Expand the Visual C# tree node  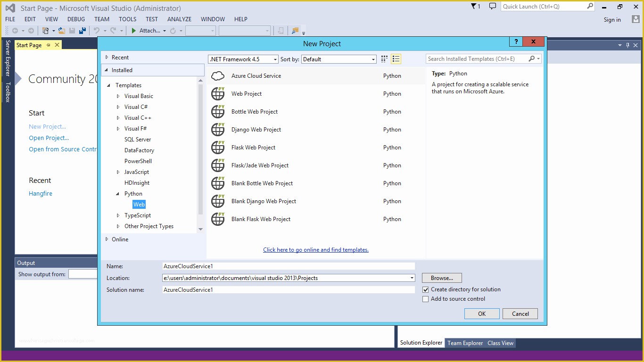(118, 107)
